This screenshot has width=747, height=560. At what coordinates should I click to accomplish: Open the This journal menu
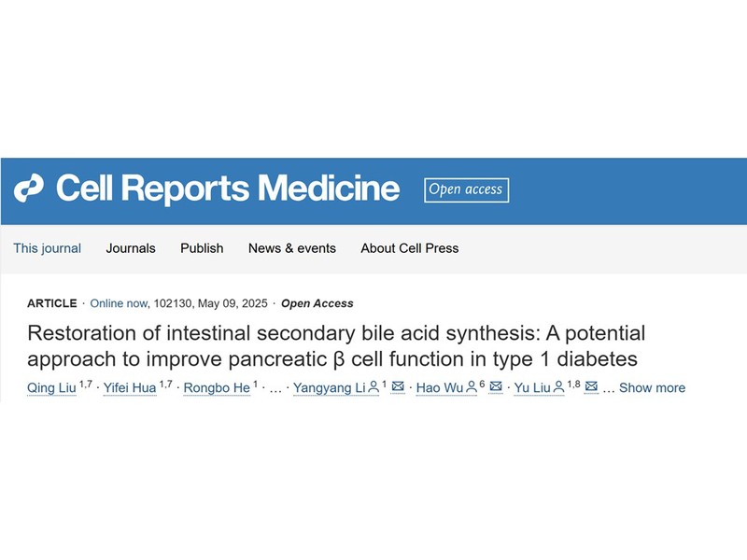[x=48, y=248]
